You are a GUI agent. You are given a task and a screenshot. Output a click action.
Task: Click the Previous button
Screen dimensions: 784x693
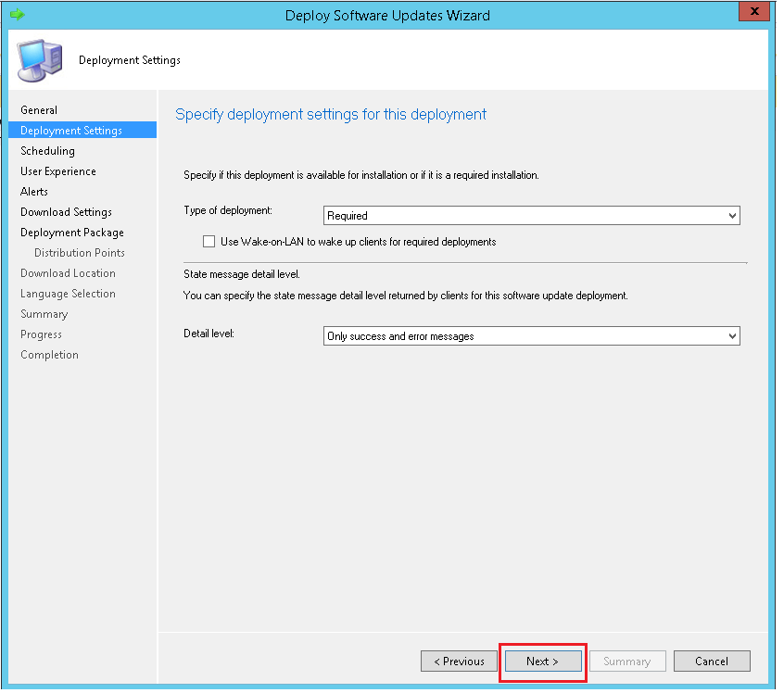(459, 661)
